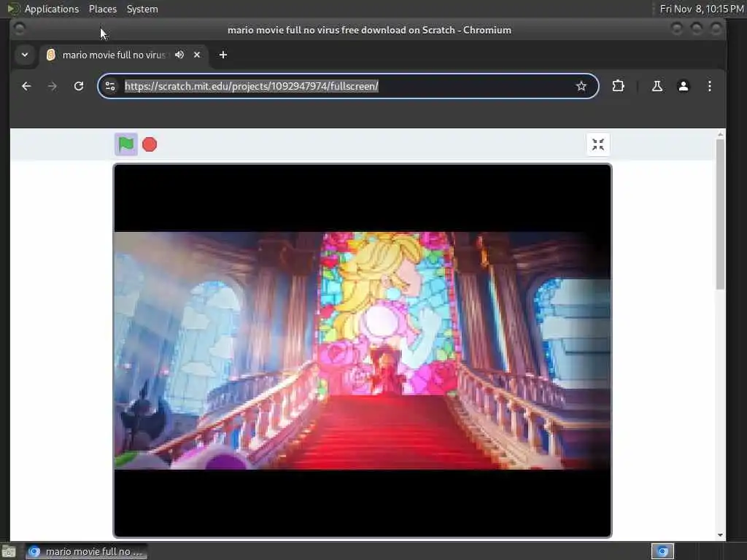747x560 pixels.
Task: Close the mario movie tab
Action: coord(197,55)
